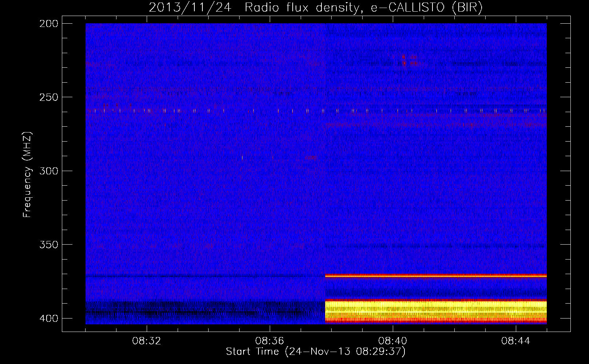
Task: Click the 400 frequency tick label
Action: point(48,318)
